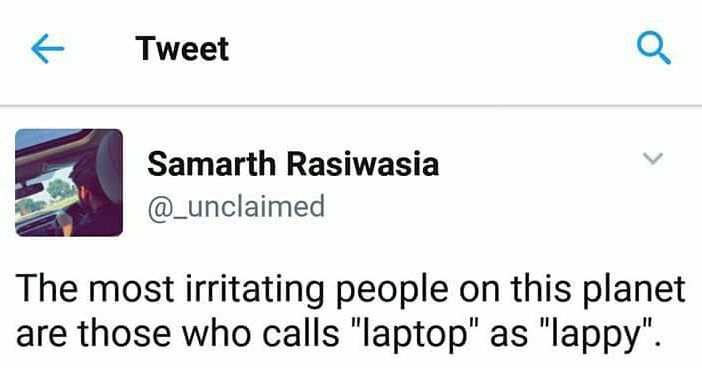
Task: Click the Tweet header title
Action: 182,48
